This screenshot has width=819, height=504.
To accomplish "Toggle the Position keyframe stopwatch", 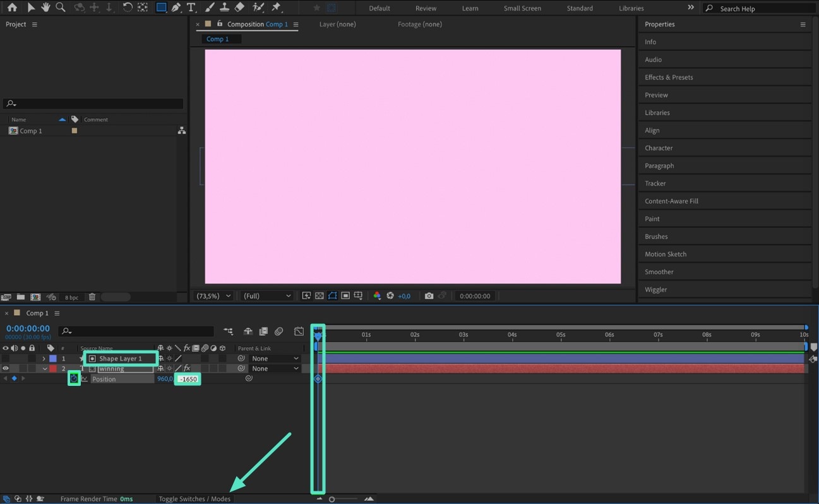I will coord(74,378).
